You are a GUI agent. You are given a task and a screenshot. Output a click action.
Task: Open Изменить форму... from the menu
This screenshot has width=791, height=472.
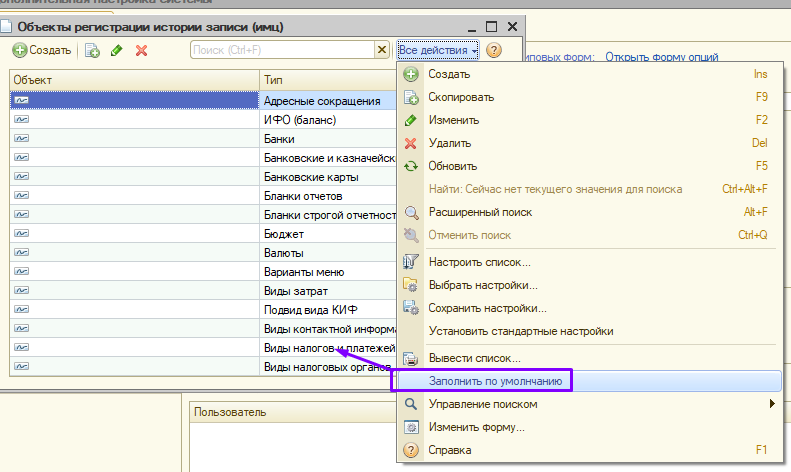tap(476, 427)
